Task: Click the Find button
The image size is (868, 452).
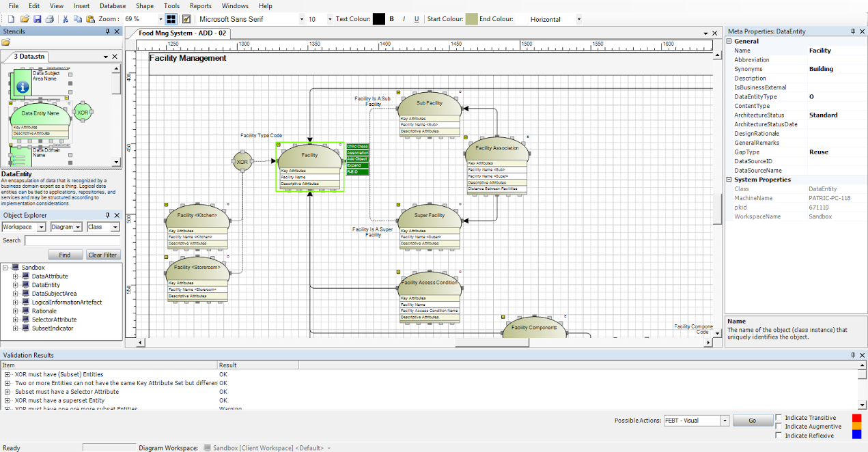Action: (x=64, y=255)
